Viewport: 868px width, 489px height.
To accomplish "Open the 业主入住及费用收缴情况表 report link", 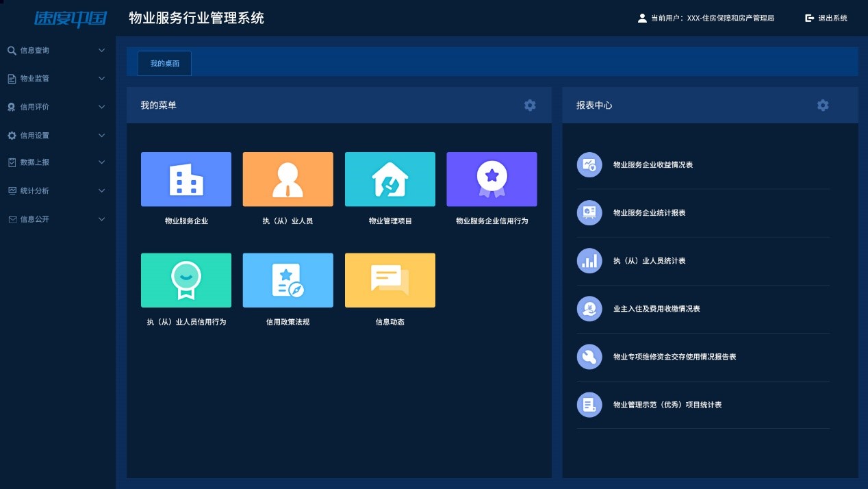I will 656,309.
